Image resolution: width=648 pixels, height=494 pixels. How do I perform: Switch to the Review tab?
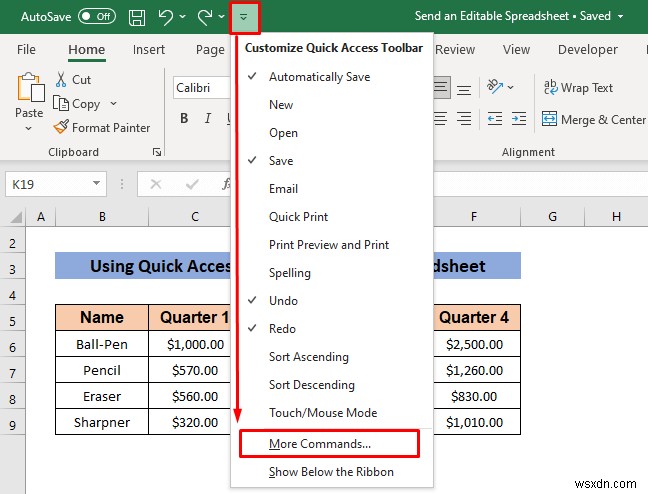[x=455, y=50]
